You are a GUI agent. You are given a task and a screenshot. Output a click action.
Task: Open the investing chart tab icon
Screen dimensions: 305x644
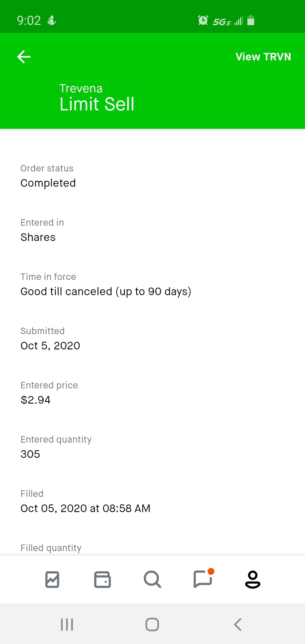click(x=52, y=579)
